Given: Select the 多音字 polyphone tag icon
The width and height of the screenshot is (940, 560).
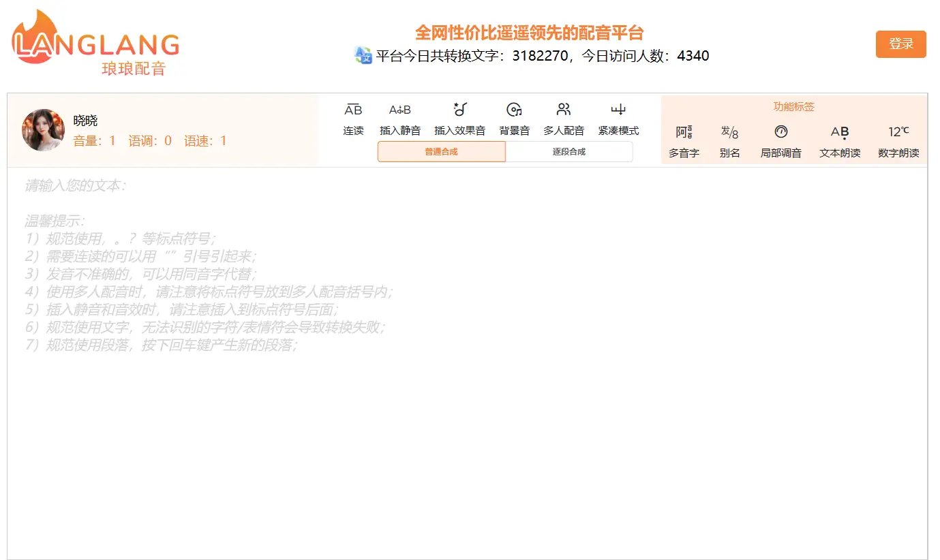Looking at the screenshot, I should coord(684,132).
